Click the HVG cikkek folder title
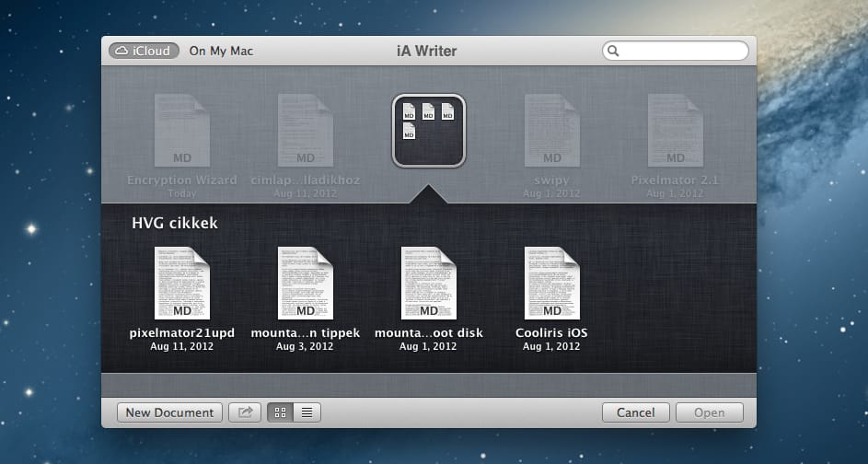 (174, 223)
